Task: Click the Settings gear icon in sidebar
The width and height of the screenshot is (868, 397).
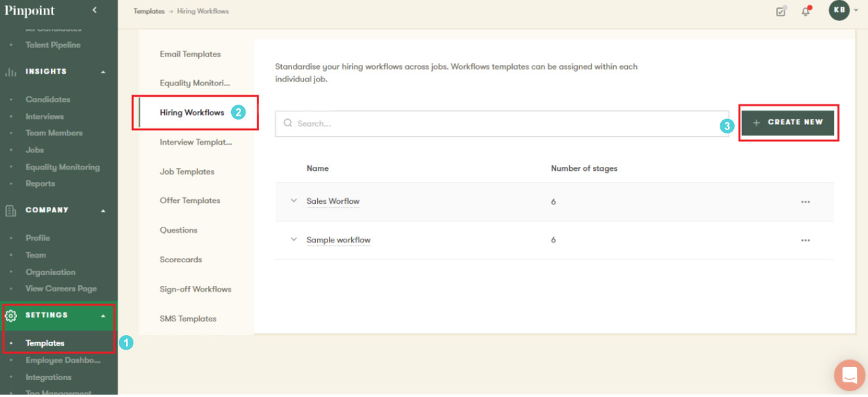Action: point(11,315)
